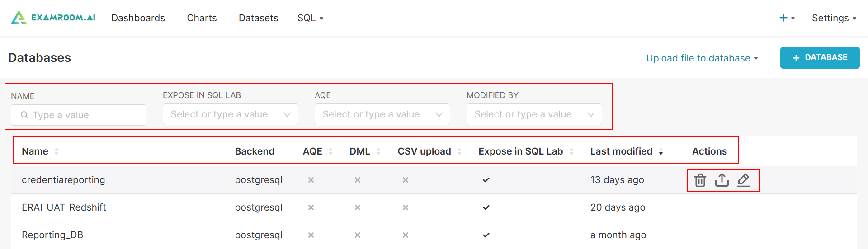Sort by DML column
This screenshot has width=868, height=249.
[x=378, y=151]
